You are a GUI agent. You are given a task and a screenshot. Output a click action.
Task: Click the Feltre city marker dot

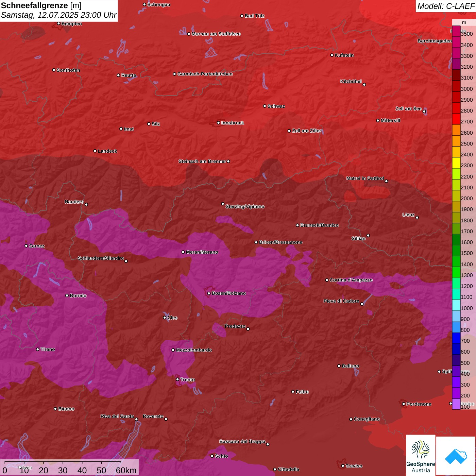pos(293,392)
